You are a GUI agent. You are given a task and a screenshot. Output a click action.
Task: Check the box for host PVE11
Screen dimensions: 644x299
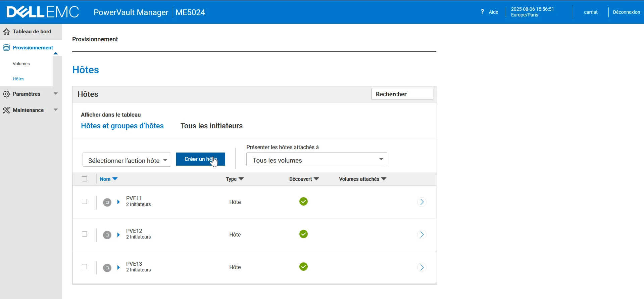coord(85,202)
